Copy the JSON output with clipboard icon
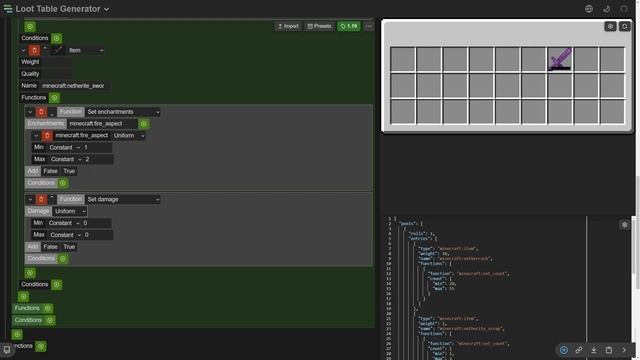The height and width of the screenshot is (360, 640). point(609,350)
